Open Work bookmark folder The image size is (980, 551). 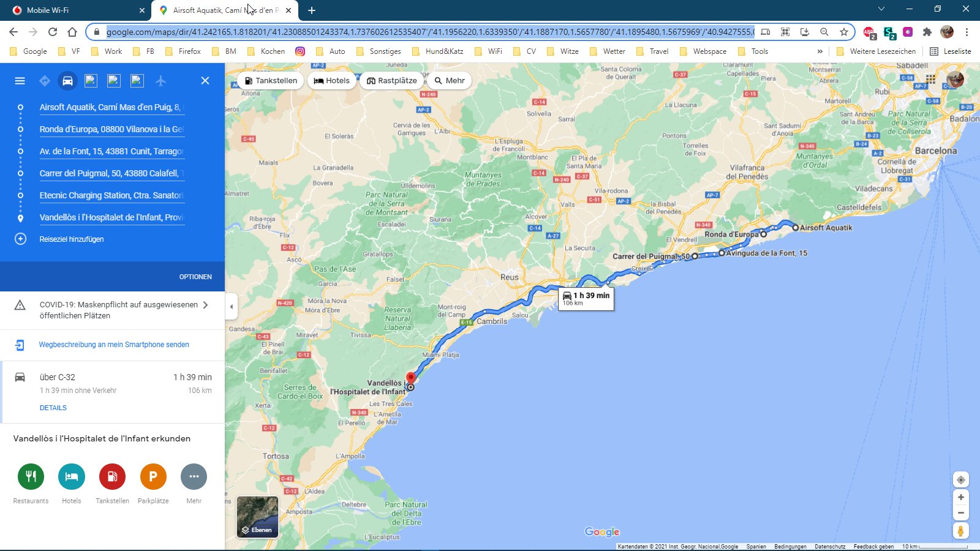[x=107, y=51]
